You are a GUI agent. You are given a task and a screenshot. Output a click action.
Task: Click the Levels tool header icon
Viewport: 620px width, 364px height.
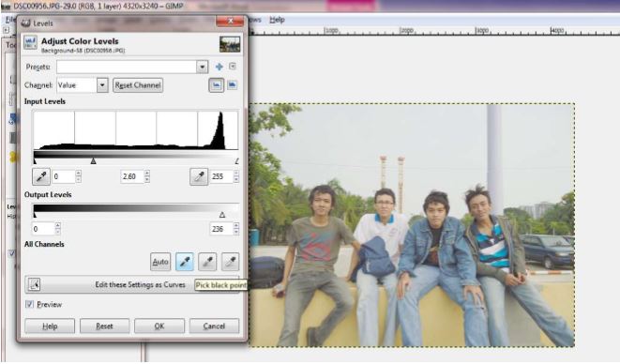coord(30,43)
